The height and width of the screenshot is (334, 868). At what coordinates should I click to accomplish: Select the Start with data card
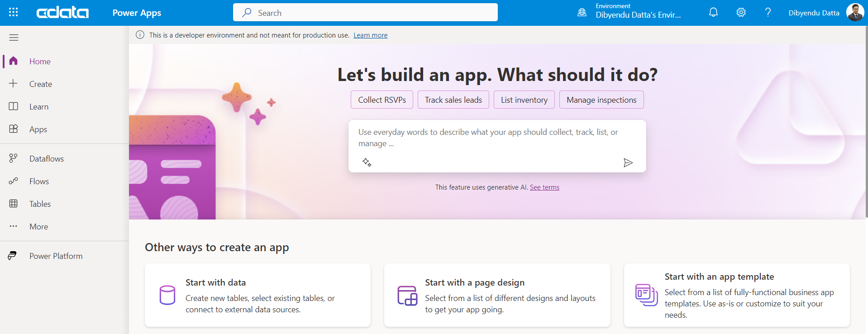[x=258, y=295]
